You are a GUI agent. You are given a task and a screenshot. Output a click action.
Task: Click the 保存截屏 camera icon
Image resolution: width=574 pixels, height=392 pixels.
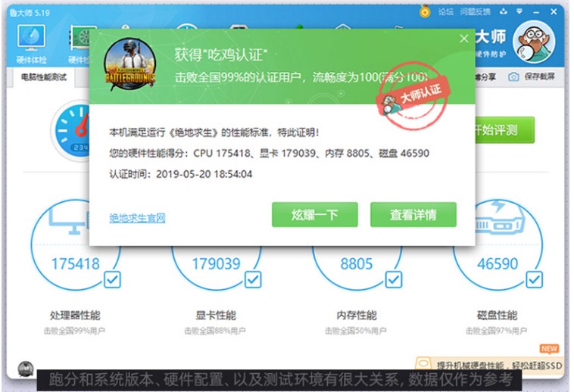click(513, 76)
